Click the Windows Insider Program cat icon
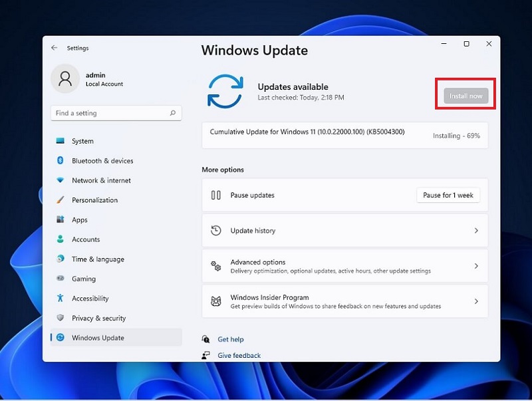This screenshot has height=401, width=532. (215, 301)
